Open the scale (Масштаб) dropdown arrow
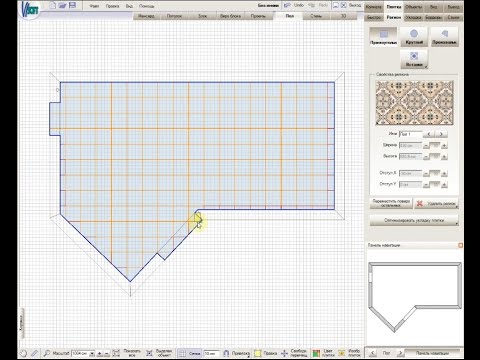 click(92, 353)
